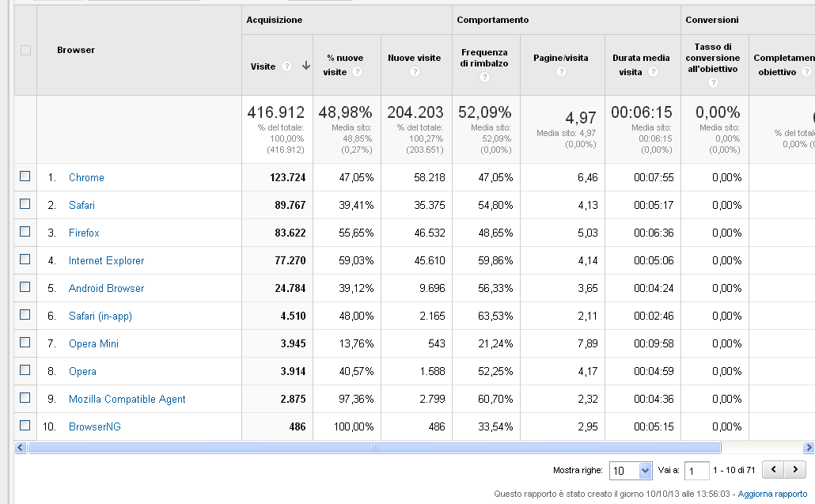Image resolution: width=815 pixels, height=504 pixels.
Task: Check the Firefox row checkbox
Action: click(25, 231)
